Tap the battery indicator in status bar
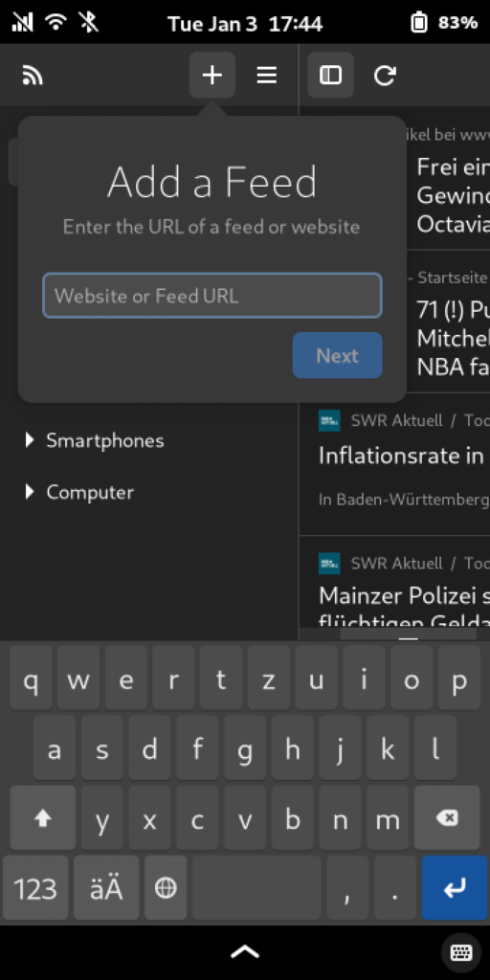Viewport: 490px width, 980px height. pyautogui.click(x=419, y=23)
